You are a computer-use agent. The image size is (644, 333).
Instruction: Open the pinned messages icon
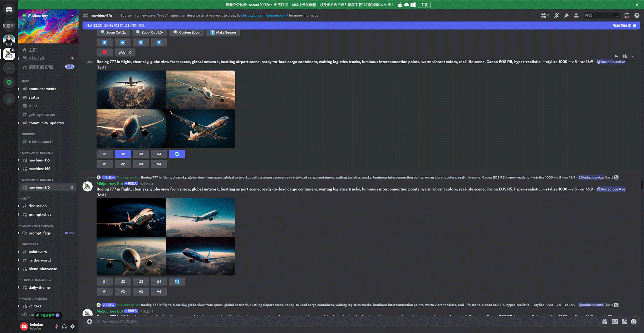(566, 15)
